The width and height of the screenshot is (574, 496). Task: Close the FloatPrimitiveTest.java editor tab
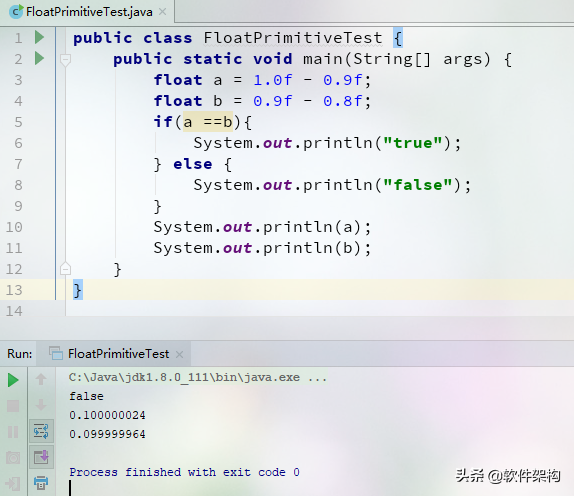coord(163,12)
